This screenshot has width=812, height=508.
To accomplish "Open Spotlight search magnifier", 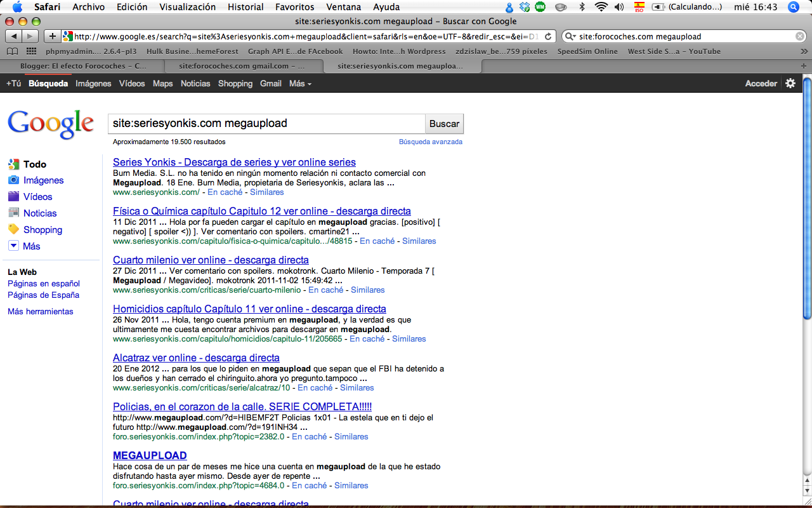I will click(x=793, y=7).
